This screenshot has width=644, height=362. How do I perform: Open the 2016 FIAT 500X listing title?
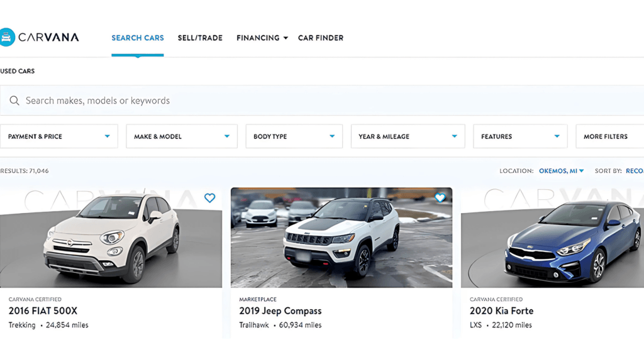pos(43,311)
